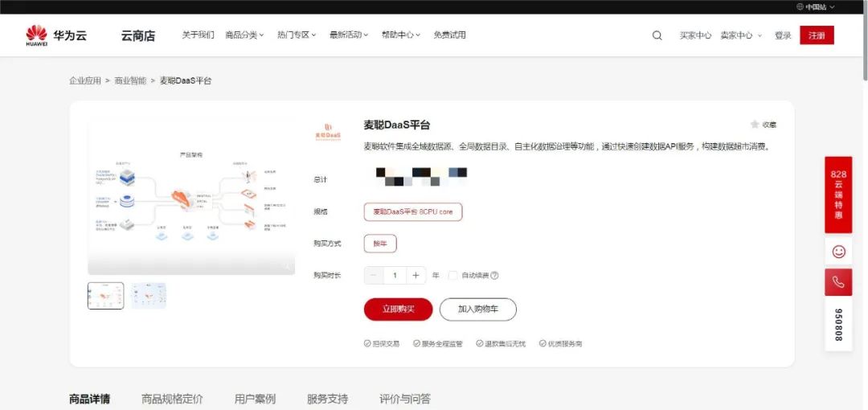Click the 自动续费 help question icon
This screenshot has height=410, width=868.
(x=495, y=276)
